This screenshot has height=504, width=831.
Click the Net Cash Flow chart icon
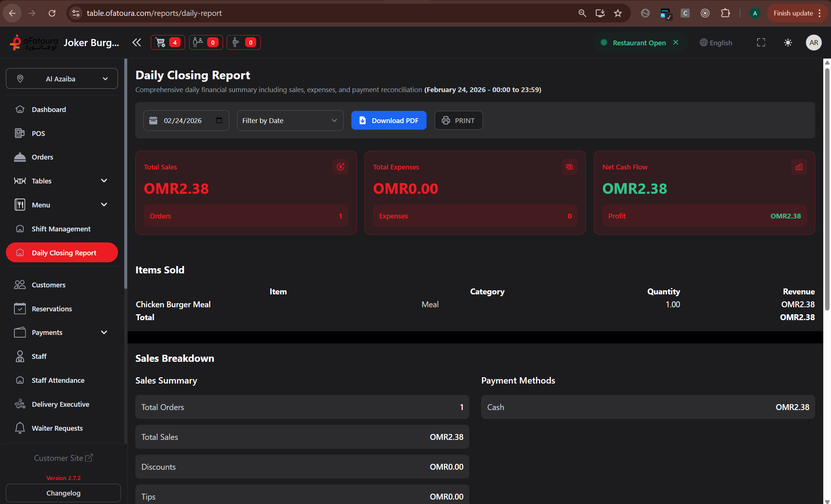[x=799, y=167]
